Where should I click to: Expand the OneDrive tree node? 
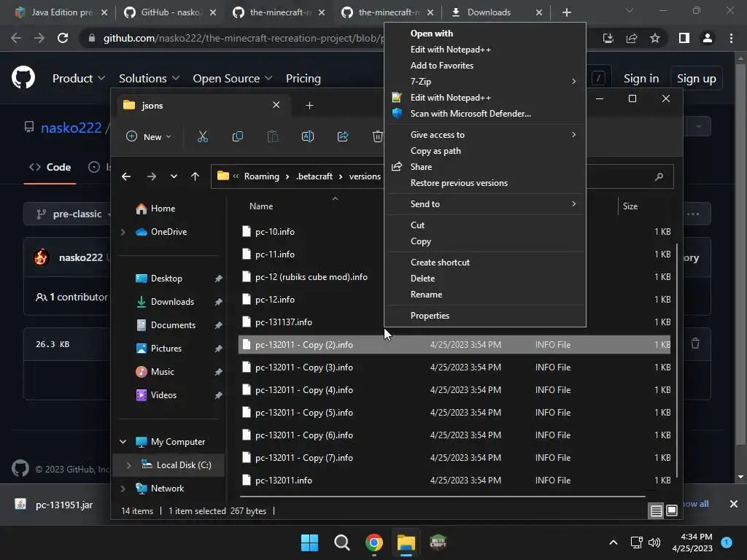click(x=123, y=232)
